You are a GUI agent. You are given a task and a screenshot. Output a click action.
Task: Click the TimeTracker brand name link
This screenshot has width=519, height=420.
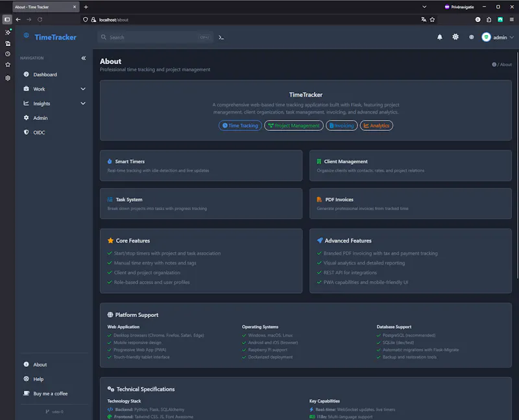(55, 38)
